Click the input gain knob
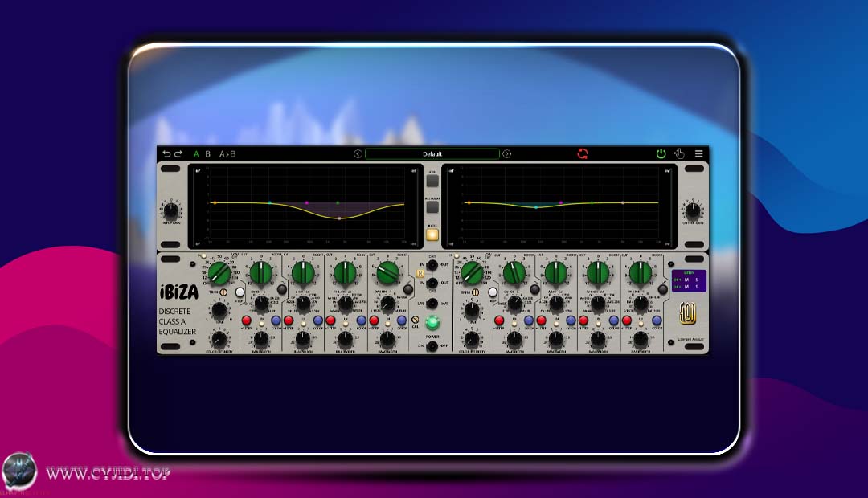The height and width of the screenshot is (498, 868). click(171, 210)
